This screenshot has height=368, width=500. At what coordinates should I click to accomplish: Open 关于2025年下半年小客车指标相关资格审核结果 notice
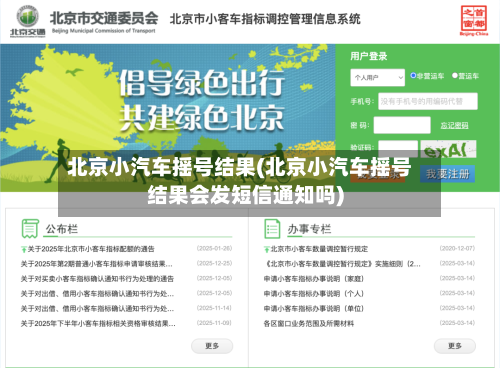[98, 323]
